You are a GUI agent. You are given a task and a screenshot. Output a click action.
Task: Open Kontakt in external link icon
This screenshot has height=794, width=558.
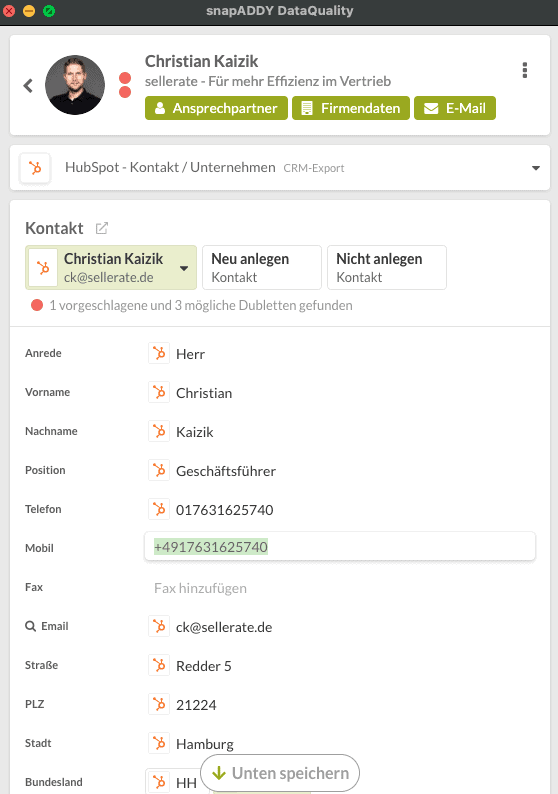102,228
